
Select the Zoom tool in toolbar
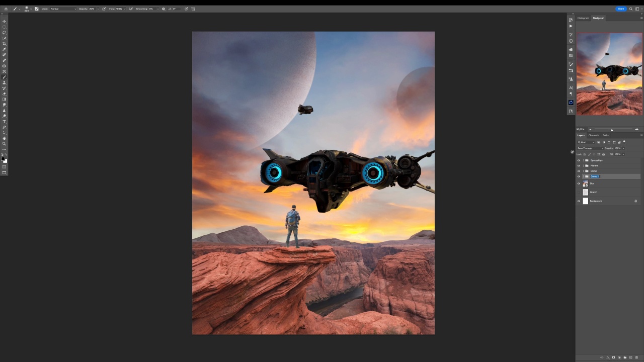click(5, 144)
